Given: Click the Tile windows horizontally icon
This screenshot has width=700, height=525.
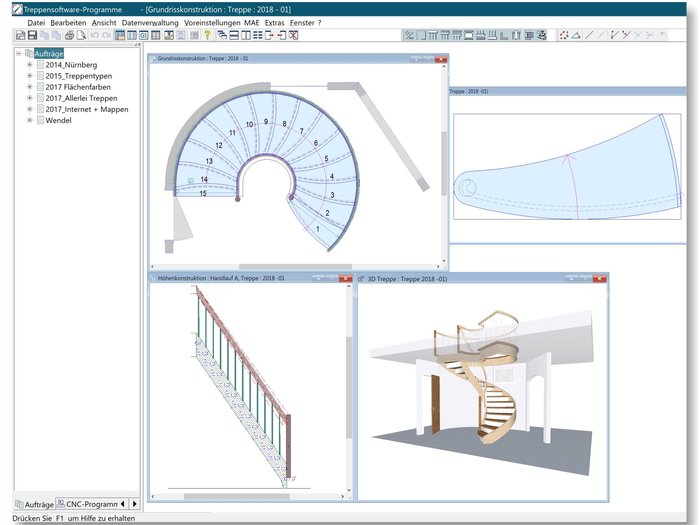Looking at the screenshot, I should click(x=234, y=35).
